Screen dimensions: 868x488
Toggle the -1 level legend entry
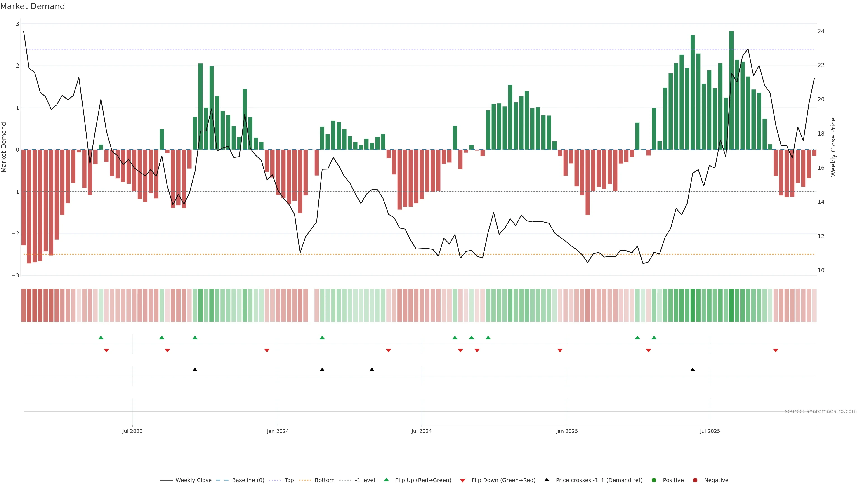[365, 480]
